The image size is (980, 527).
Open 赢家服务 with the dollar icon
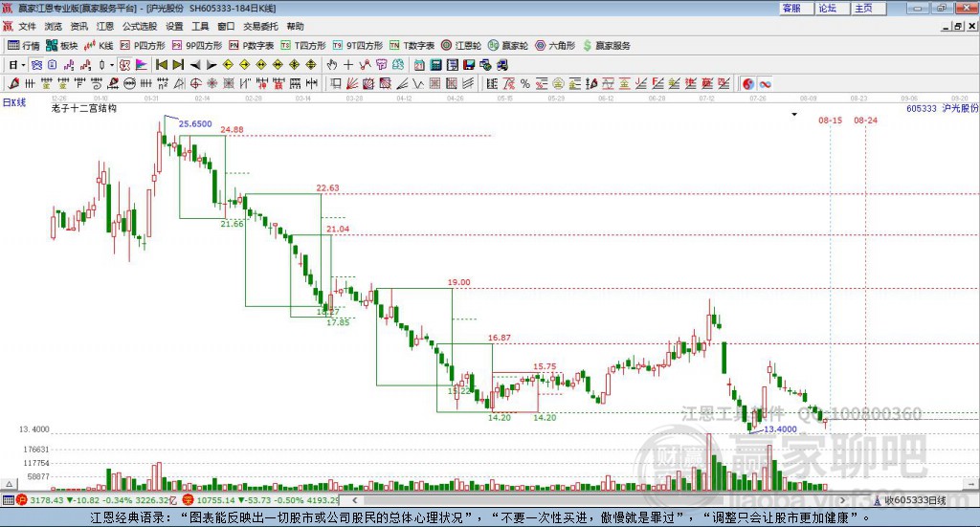click(606, 46)
